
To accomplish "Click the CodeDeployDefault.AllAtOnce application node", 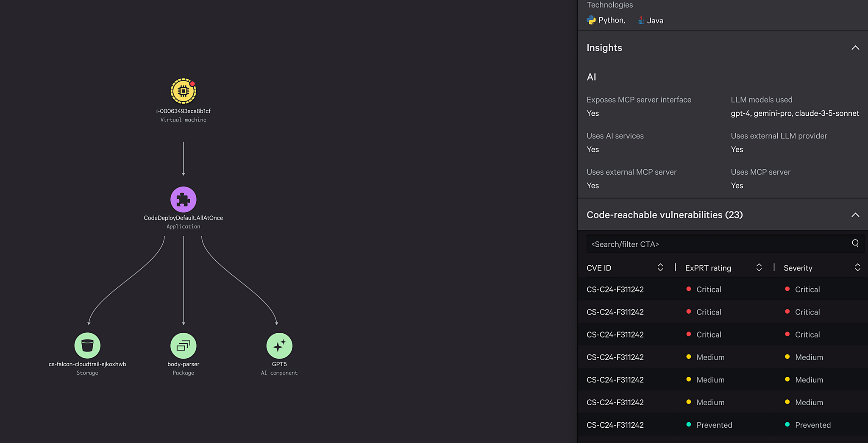I will pyautogui.click(x=183, y=200).
